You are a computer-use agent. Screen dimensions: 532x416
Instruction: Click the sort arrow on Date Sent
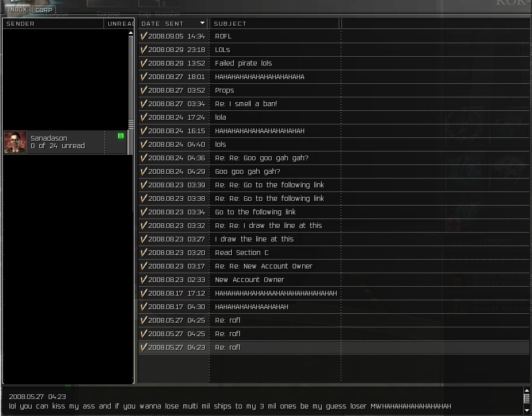tap(201, 24)
